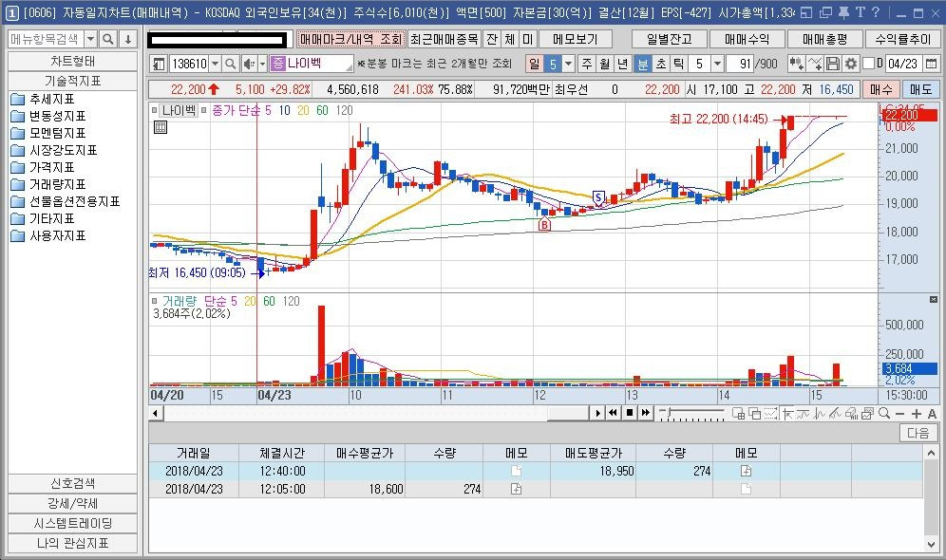The image size is (946, 560).
Task: Open the 강세/약세 section tab
Action: 72,503
